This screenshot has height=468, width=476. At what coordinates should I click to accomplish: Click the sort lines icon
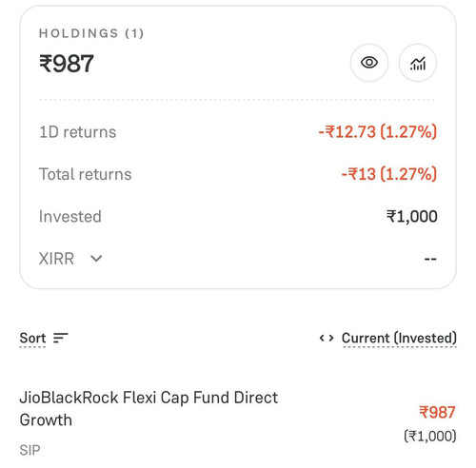pos(61,338)
